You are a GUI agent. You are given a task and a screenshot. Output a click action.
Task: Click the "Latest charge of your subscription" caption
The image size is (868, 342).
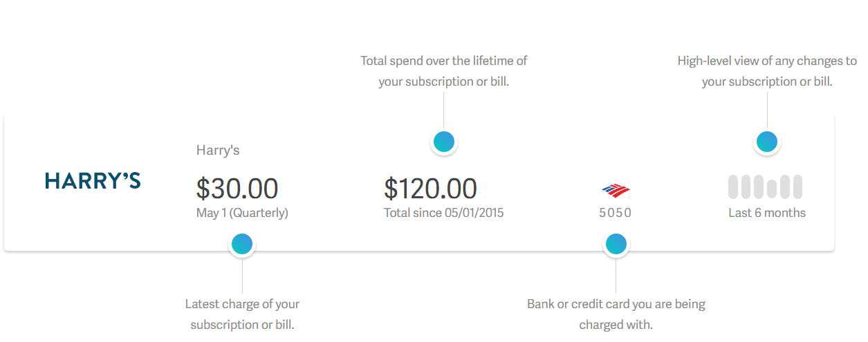[242, 314]
